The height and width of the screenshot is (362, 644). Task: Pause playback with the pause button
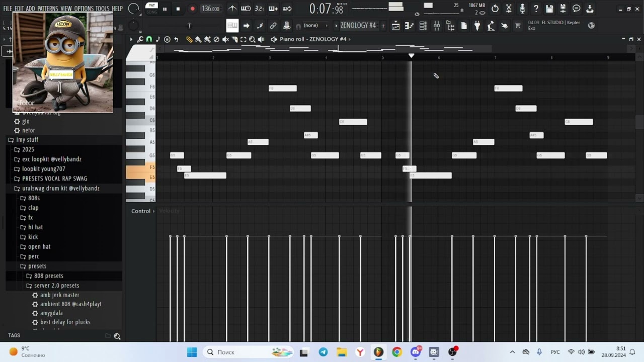165,9
